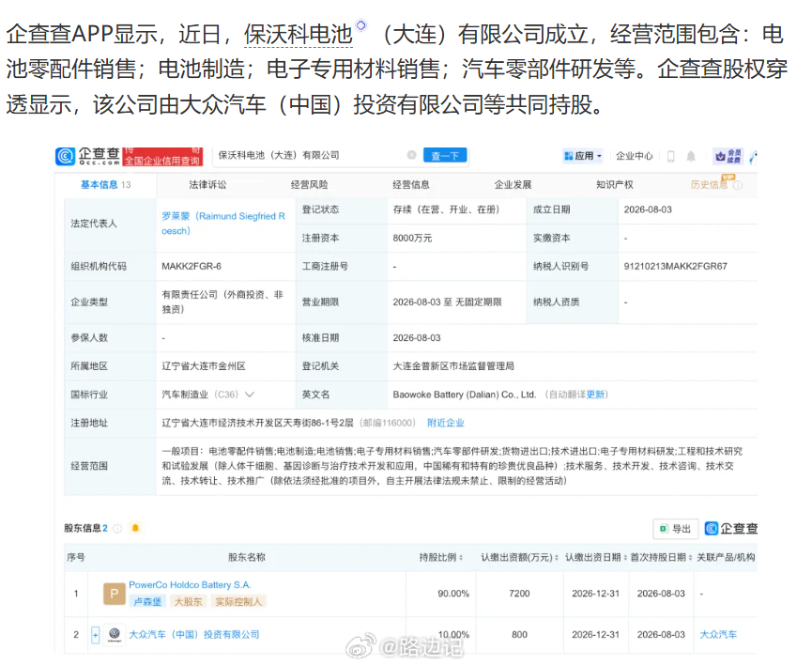Select the registration authority 大连金普新区市场监督管理局
The image size is (812, 666).
point(453,366)
